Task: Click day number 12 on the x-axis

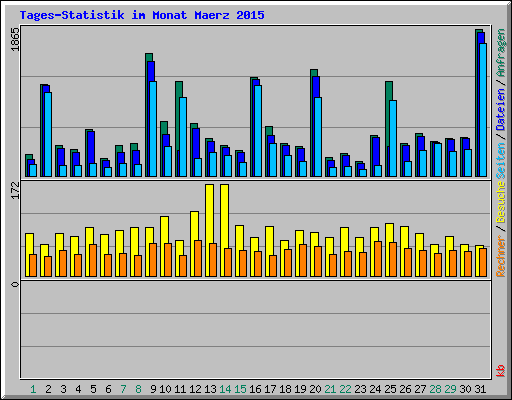Action: (x=195, y=389)
